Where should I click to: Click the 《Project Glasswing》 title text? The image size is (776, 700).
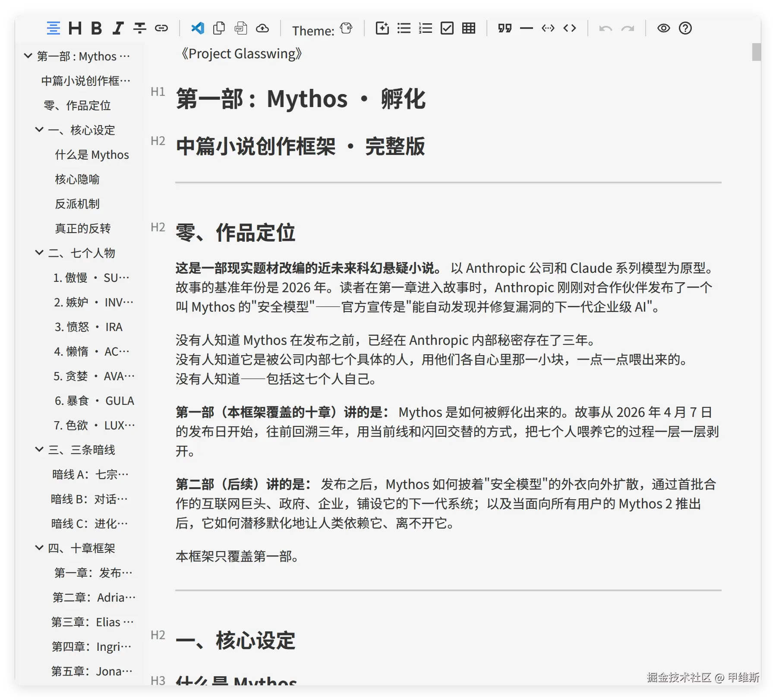point(242,54)
